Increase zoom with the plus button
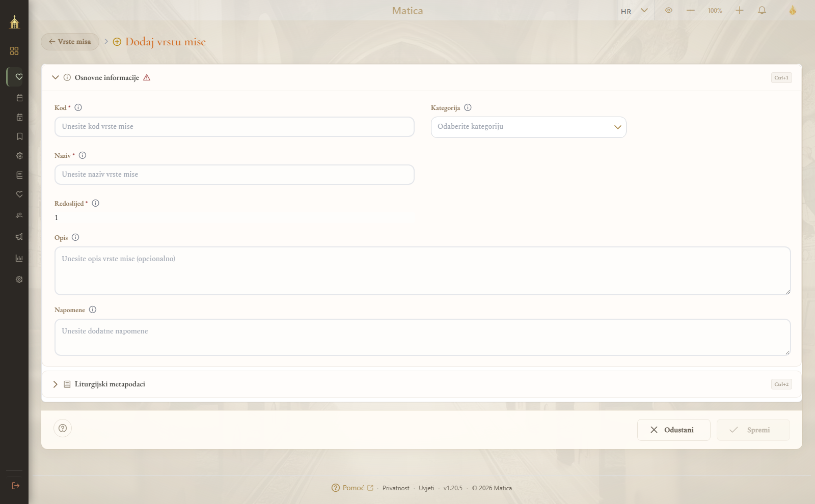 click(x=740, y=10)
